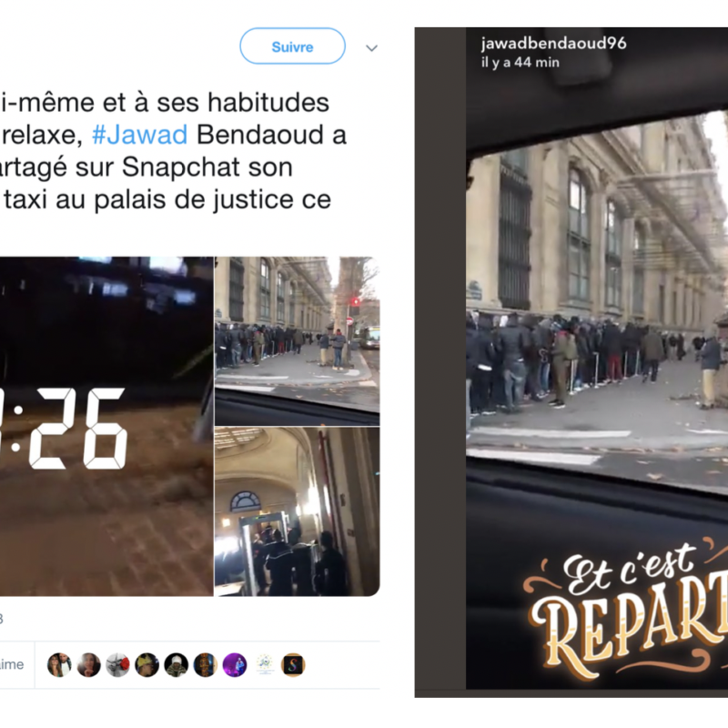
Task: Select the avatar with the red rose
Action: [x=117, y=665]
